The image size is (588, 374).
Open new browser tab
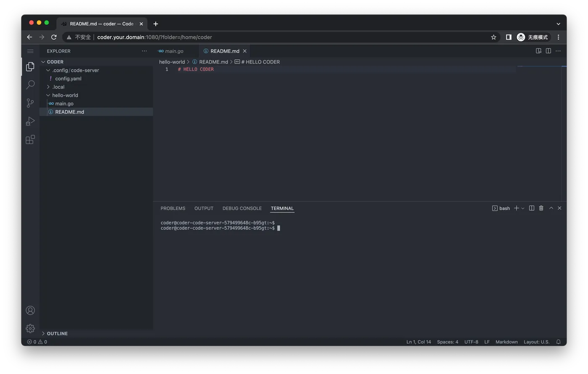tap(155, 24)
